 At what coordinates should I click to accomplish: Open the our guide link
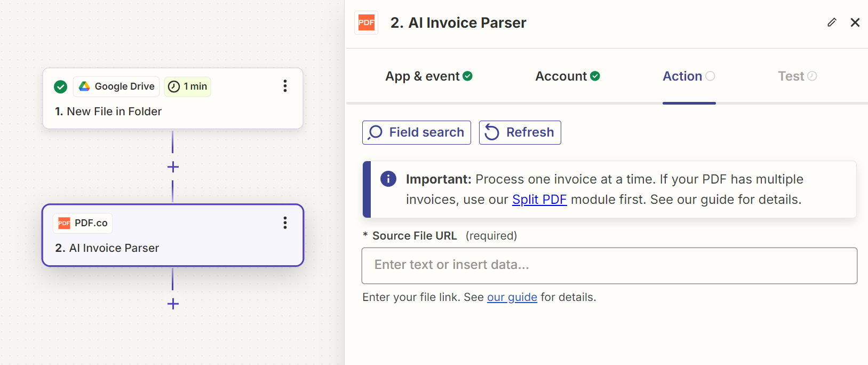[512, 297]
